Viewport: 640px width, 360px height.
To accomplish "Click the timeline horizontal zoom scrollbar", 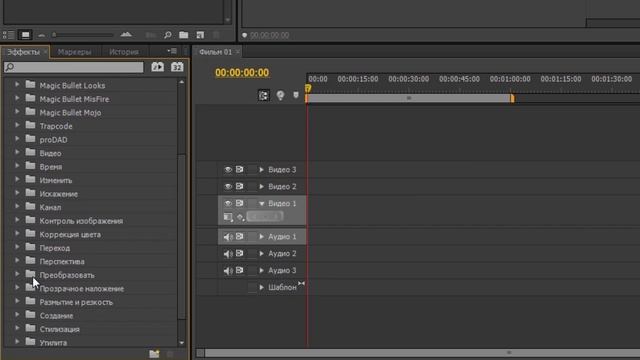I will [422, 353].
